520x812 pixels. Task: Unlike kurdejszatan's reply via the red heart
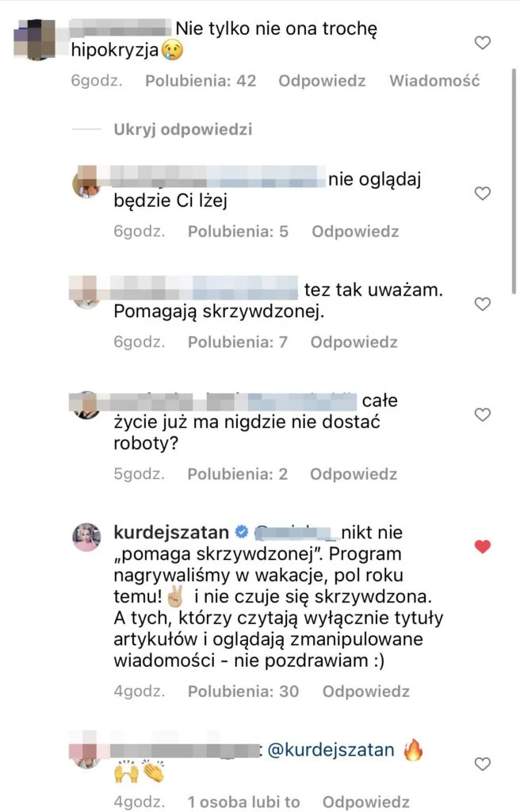point(482,546)
